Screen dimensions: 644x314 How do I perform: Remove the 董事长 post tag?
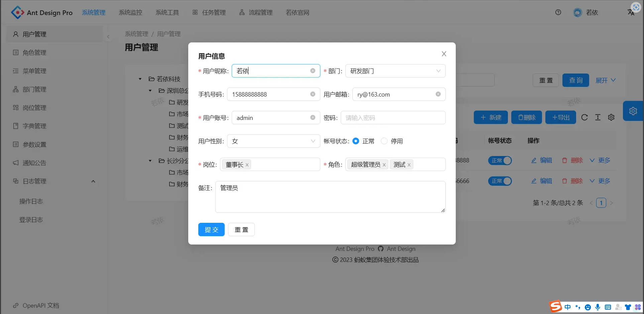(247, 165)
